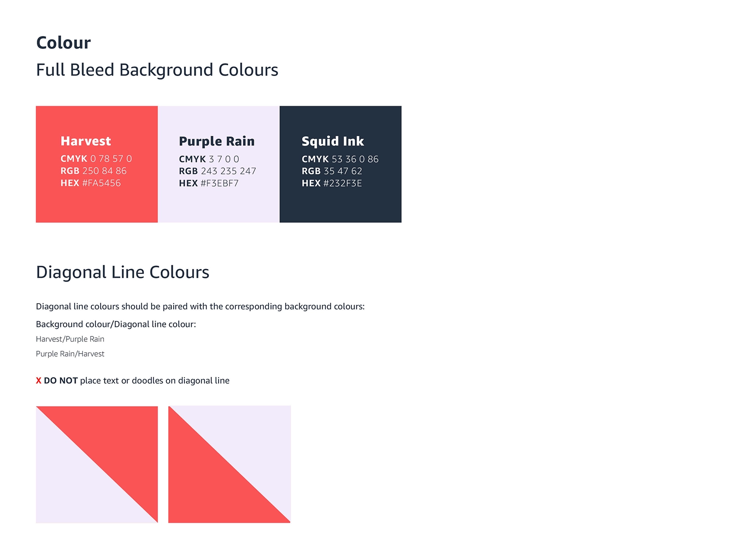This screenshot has height=560, width=747.
Task: Click the red X warning mark
Action: point(39,381)
